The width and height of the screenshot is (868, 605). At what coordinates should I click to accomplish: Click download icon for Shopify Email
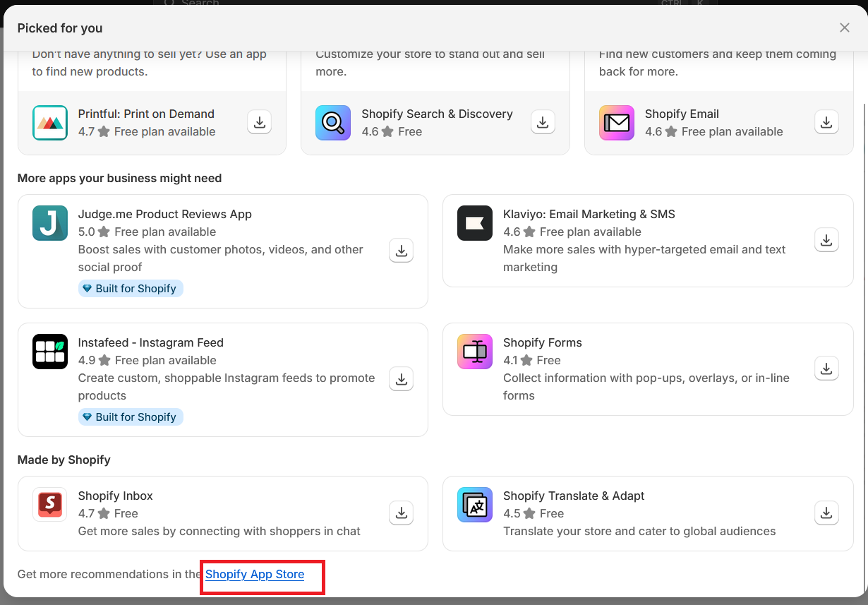[826, 122]
